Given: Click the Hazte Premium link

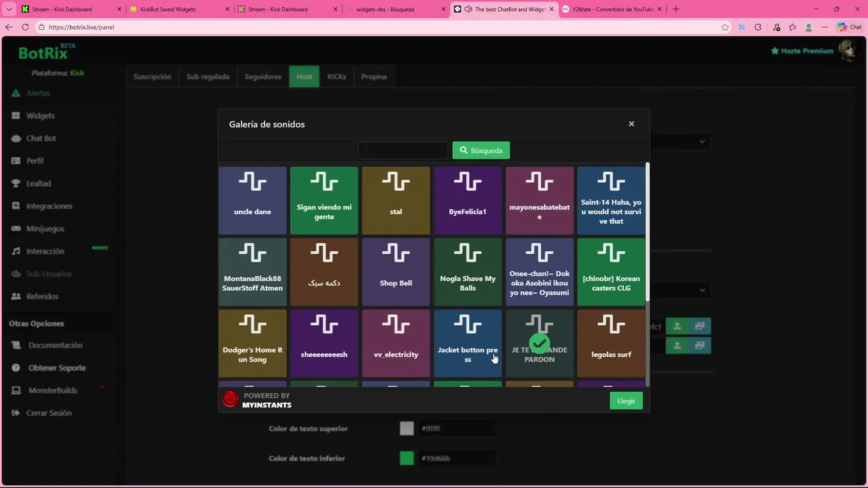Looking at the screenshot, I should click(802, 51).
